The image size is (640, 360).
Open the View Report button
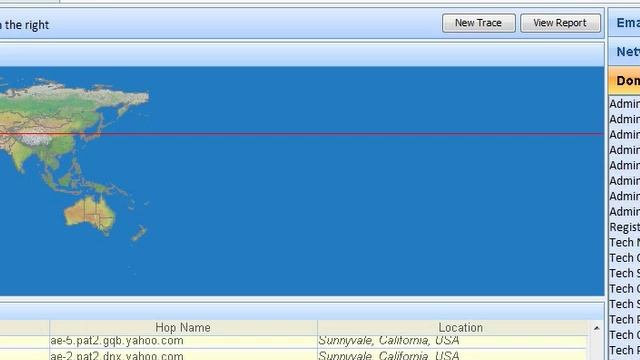[560, 23]
